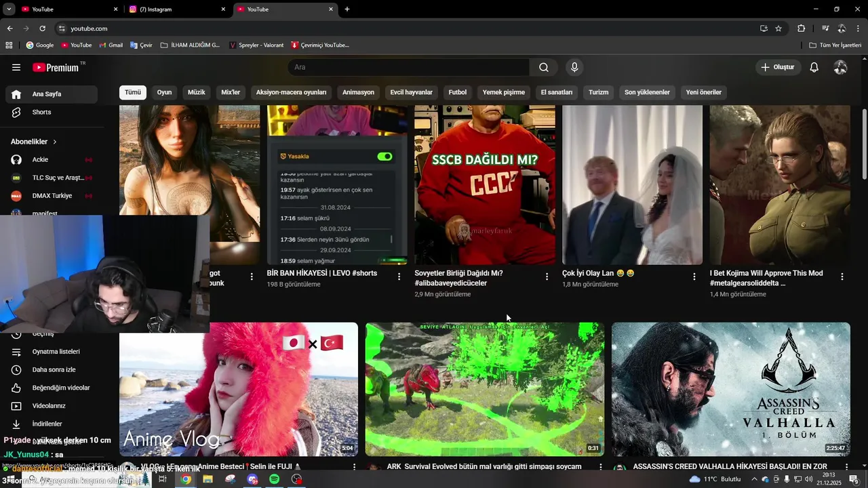Open İndirilenler in sidebar
868x488 pixels.
pos(52,424)
